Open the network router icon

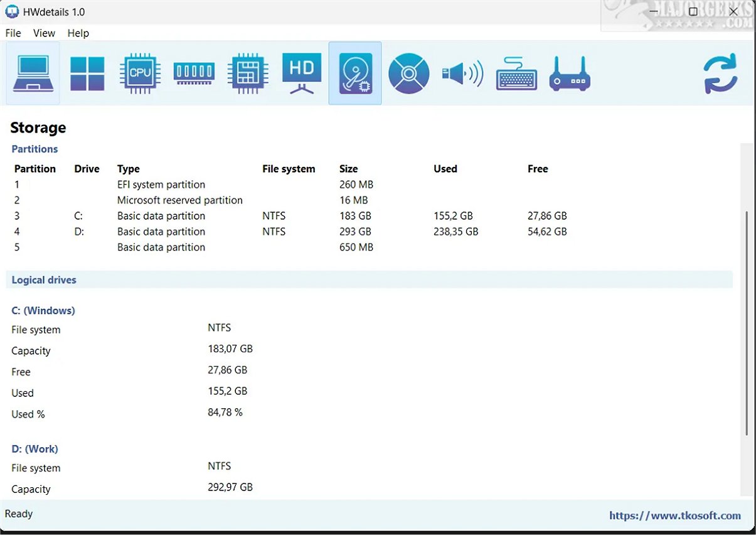click(x=570, y=73)
